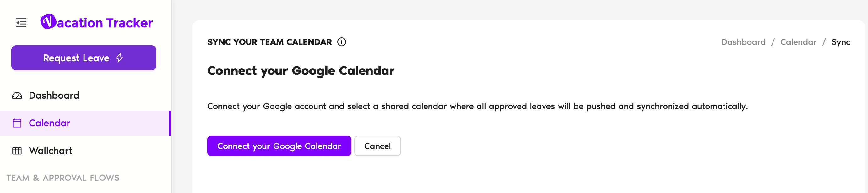The image size is (868, 193).
Task: Collapse the sidebar with the menu-fold icon
Action: tap(21, 23)
